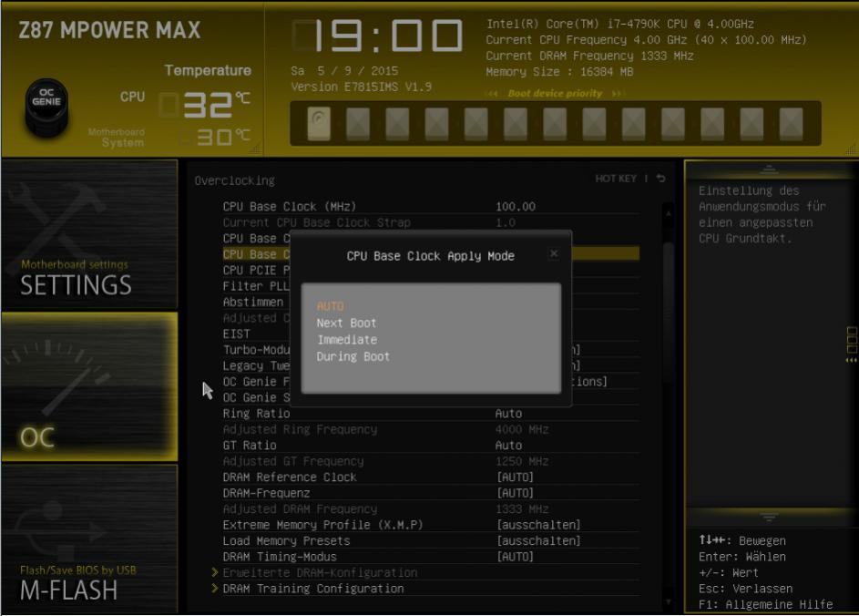The height and width of the screenshot is (616, 859).
Task: Select the DRAM Timing-Modus label
Action: (x=280, y=557)
